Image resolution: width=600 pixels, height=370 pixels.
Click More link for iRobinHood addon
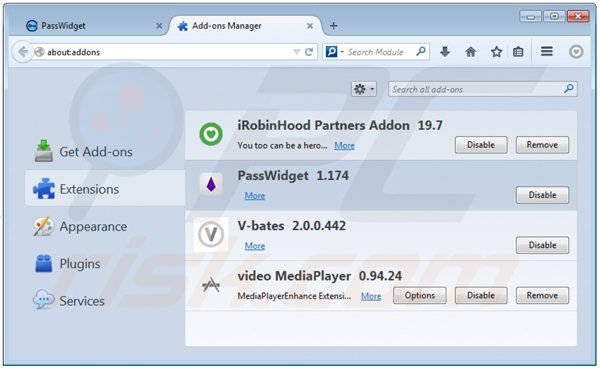pyautogui.click(x=344, y=145)
